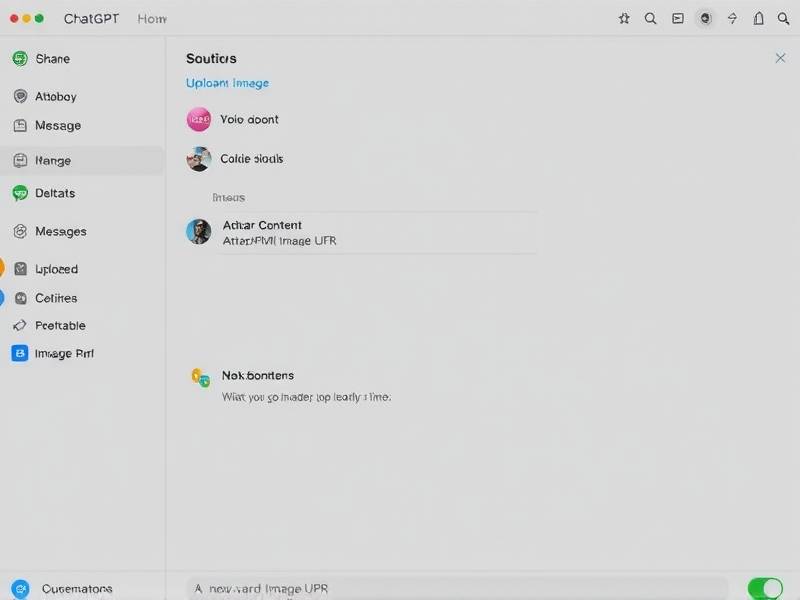The height and width of the screenshot is (600, 800).
Task: Click the bell notification icon in the toolbar
Action: [758, 18]
